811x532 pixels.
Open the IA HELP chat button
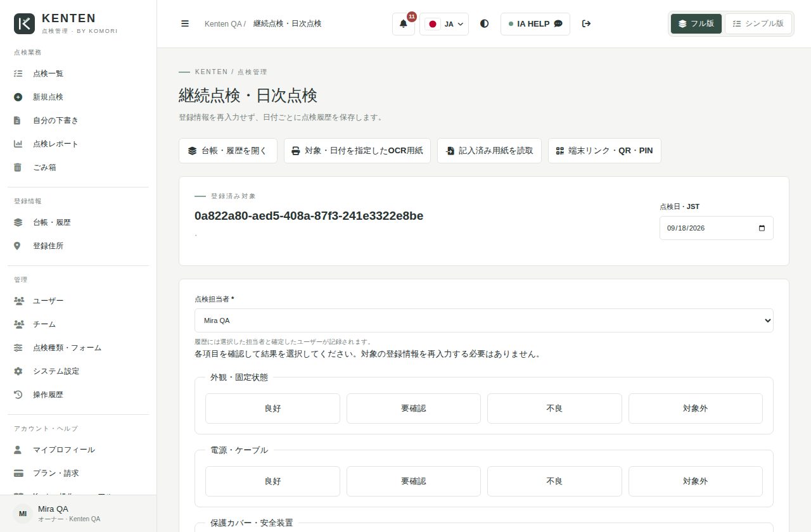click(535, 24)
